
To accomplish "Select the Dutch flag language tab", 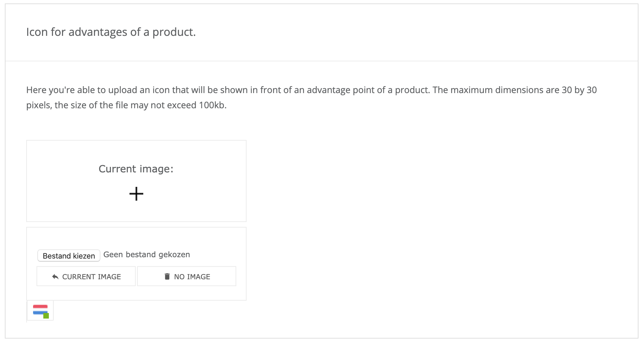I will tap(40, 310).
